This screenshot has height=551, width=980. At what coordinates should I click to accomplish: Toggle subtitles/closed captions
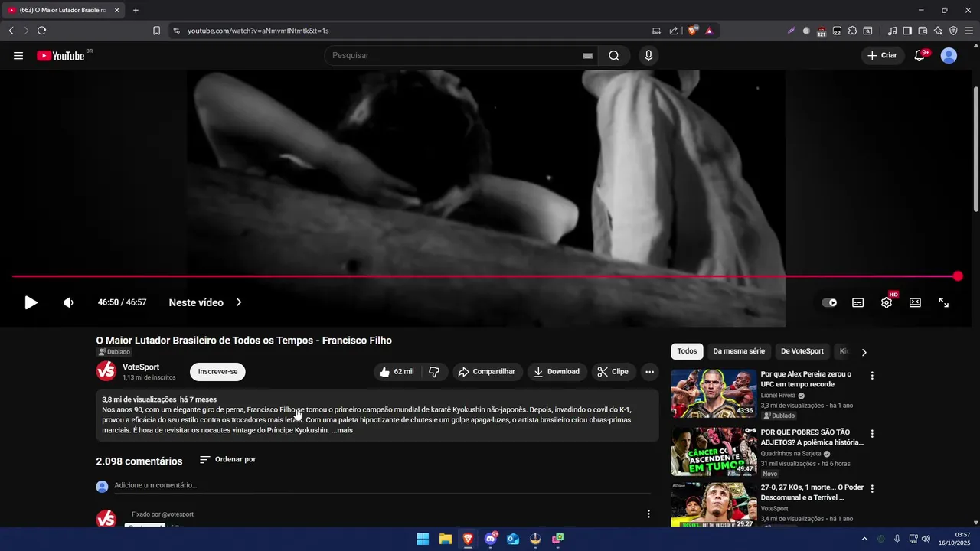[858, 302]
